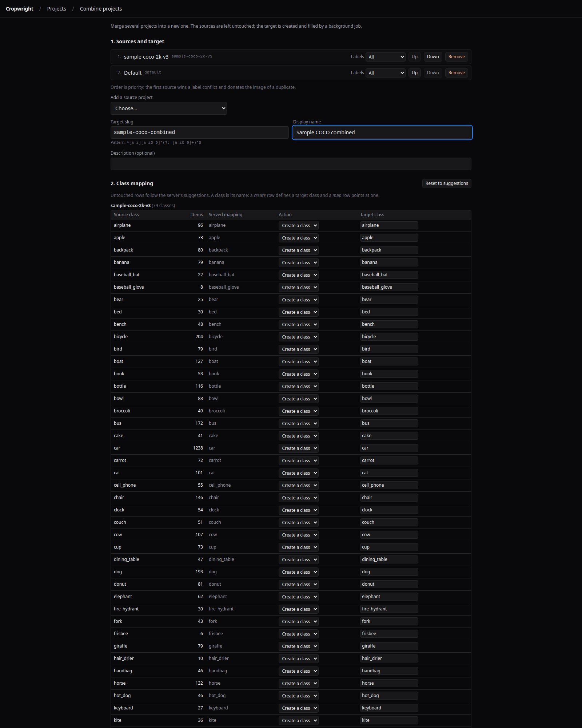This screenshot has height=728, width=582.
Task: Select the 204 items count for bicycle
Action: [x=199, y=337]
